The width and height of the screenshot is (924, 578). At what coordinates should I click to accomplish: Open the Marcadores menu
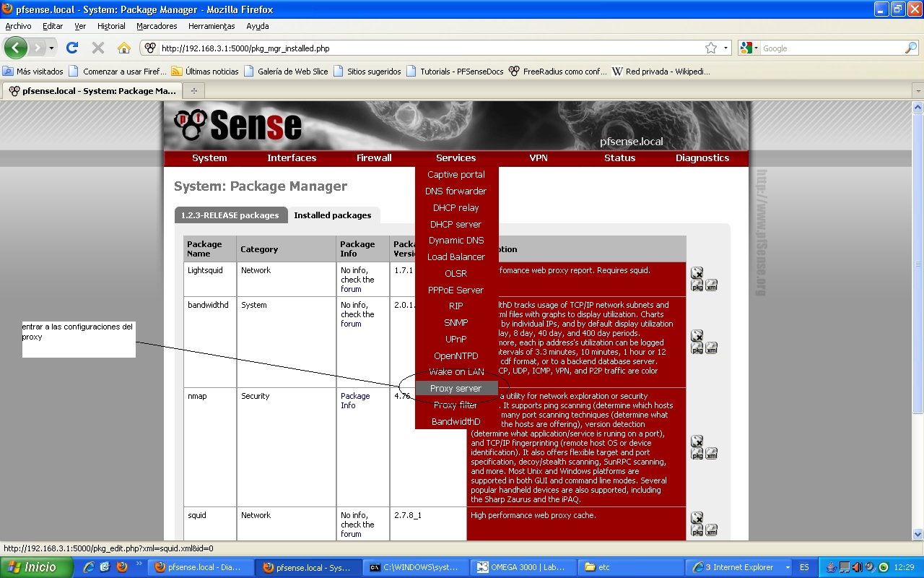click(x=157, y=26)
